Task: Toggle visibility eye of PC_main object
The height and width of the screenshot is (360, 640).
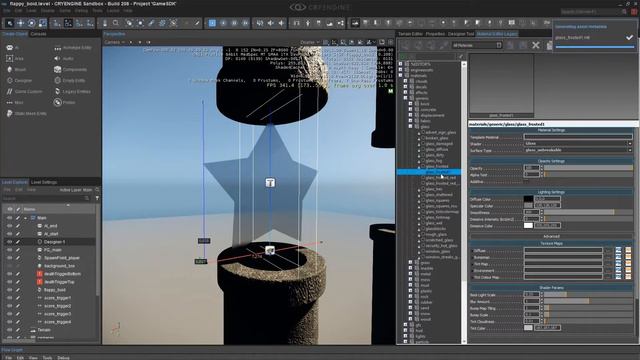Action: 9,250
